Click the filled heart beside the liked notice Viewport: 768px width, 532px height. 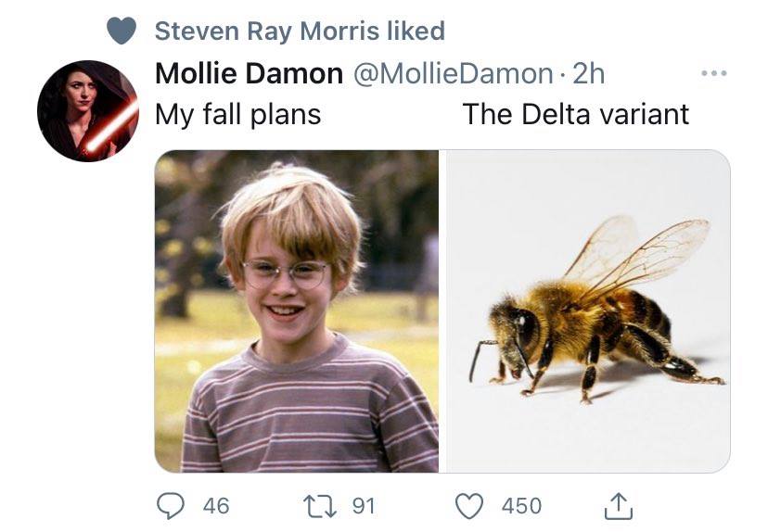[x=121, y=31]
